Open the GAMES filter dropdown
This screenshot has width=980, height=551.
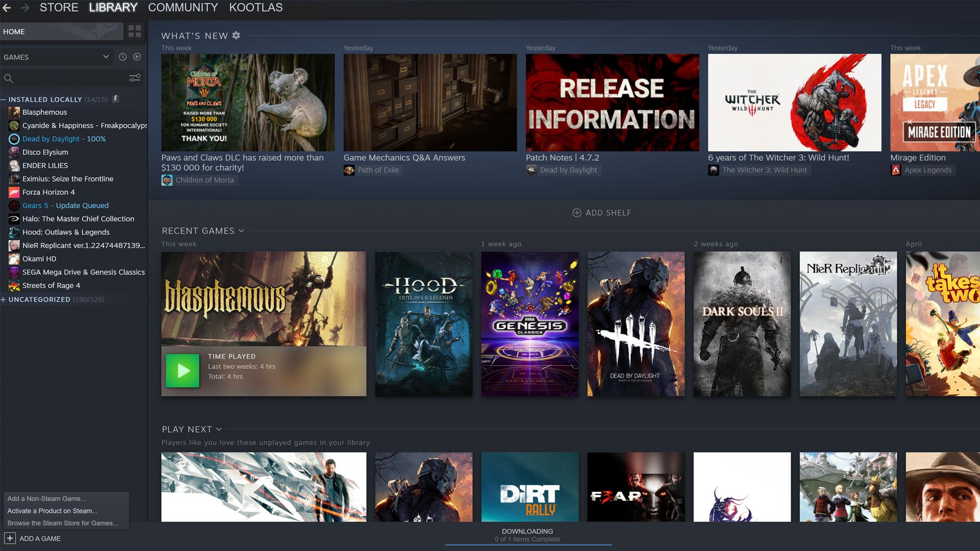56,57
